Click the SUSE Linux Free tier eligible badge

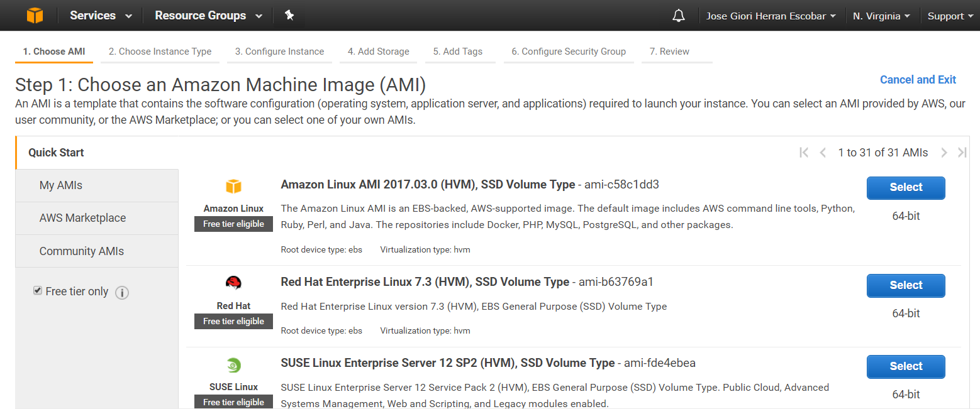pyautogui.click(x=233, y=402)
